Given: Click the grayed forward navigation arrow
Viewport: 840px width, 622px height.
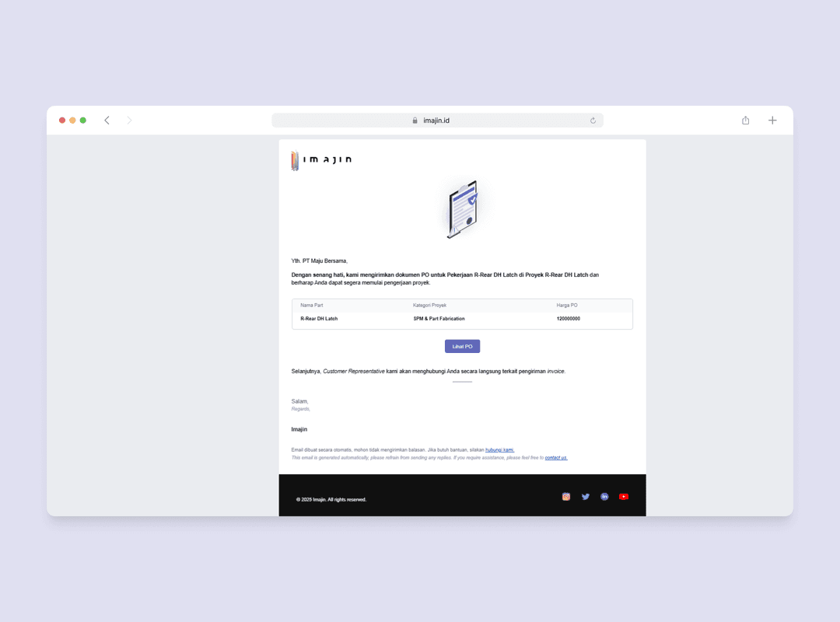Looking at the screenshot, I should click(x=129, y=120).
